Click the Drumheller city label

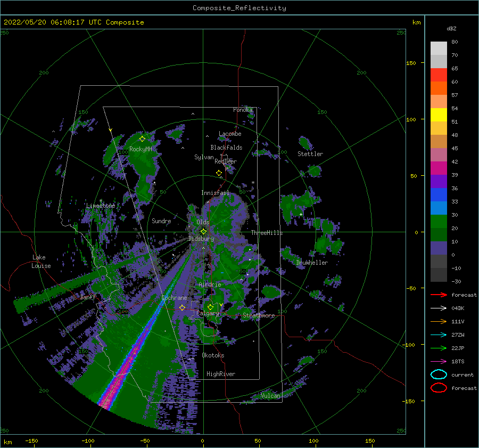point(312,263)
